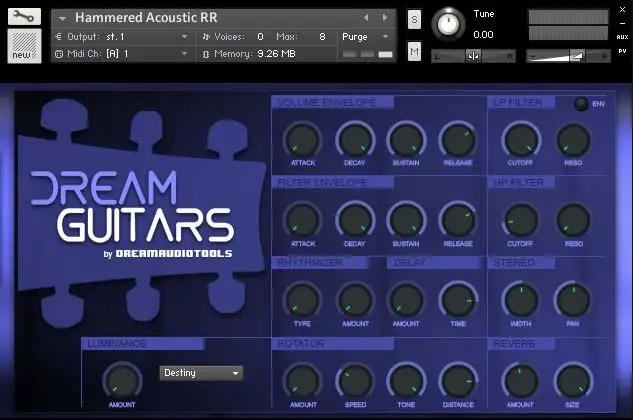Click the Rotator Speed knob
The image size is (633, 420).
pyautogui.click(x=355, y=381)
